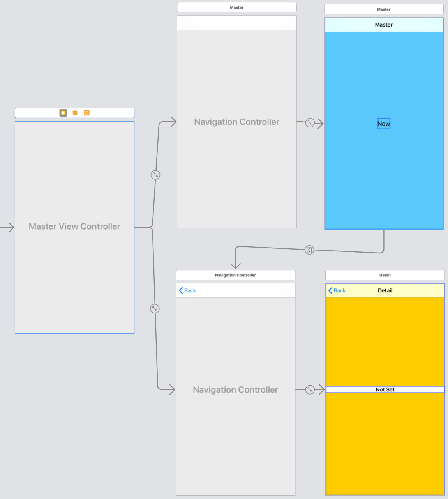Viewport: 448px width, 499px height.
Task: Select title bar above the blue Master scene
Action: point(384,9)
